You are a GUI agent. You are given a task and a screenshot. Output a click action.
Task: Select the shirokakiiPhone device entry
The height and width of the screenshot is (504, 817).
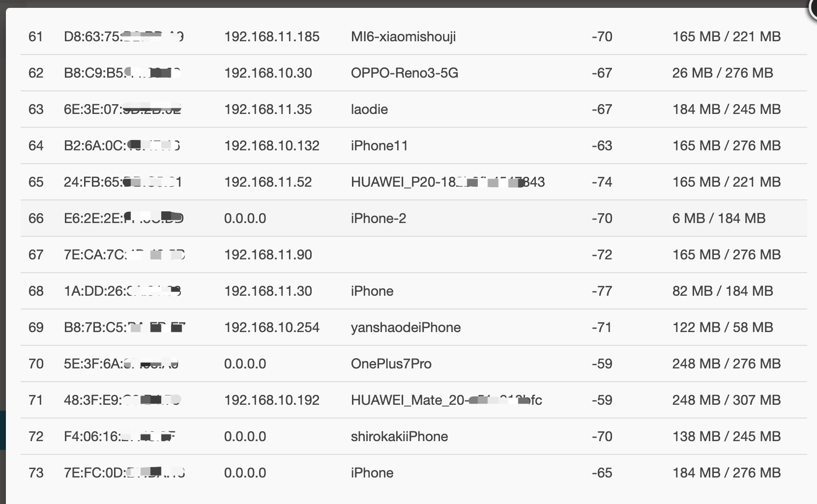click(x=399, y=437)
